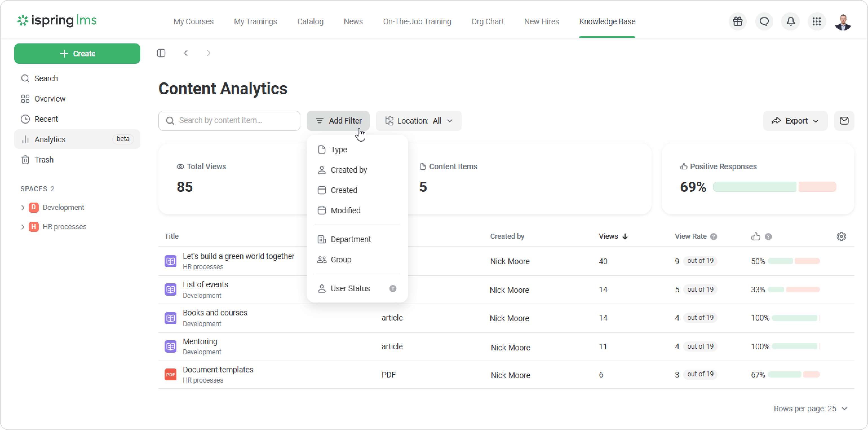Open the apps grid menu
This screenshot has width=868, height=430.
coord(816,21)
